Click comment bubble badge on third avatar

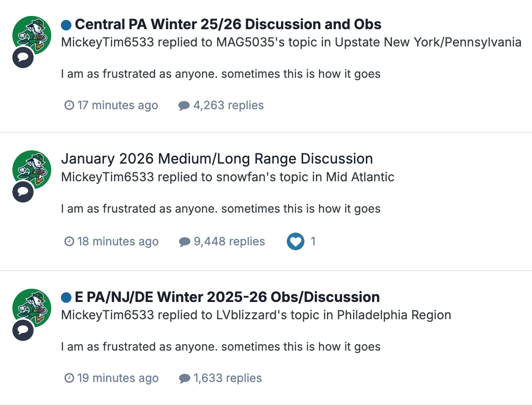tap(23, 330)
